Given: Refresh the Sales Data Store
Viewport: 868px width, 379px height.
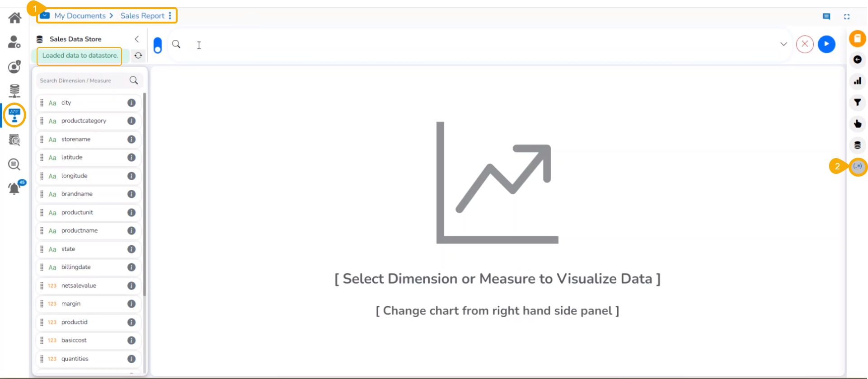Looking at the screenshot, I should [x=138, y=56].
